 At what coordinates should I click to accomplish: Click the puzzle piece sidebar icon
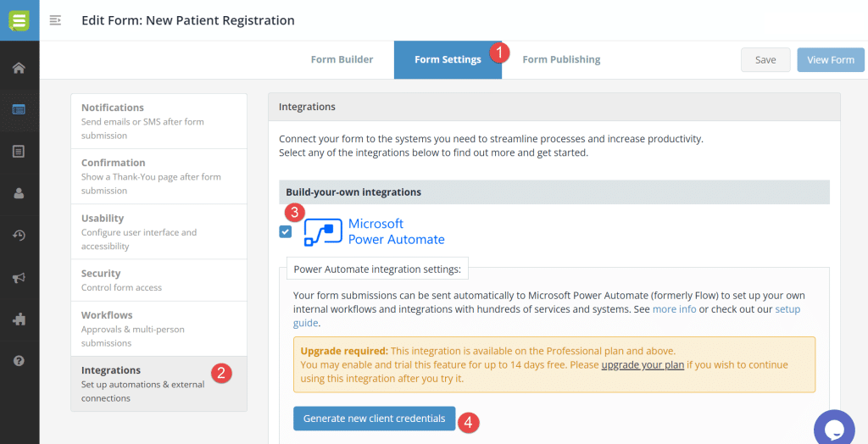point(19,319)
